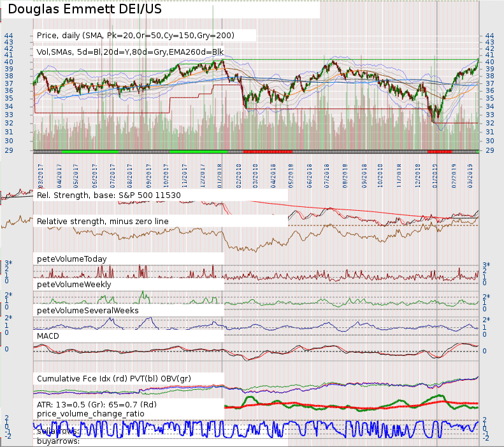Screen dimensions: 504x447
Task: Click the 03/2019 date axis label
Action: pyautogui.click(x=470, y=176)
